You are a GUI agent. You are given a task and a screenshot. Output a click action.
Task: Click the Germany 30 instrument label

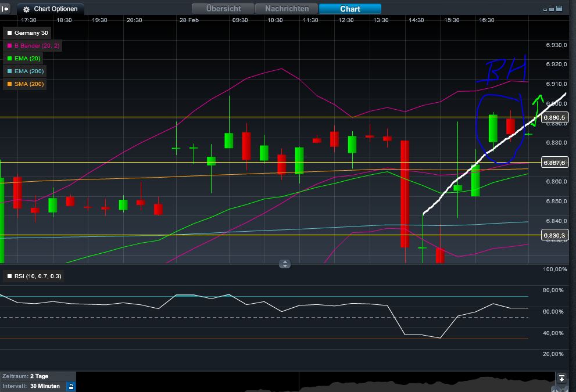pyautogui.click(x=26, y=33)
